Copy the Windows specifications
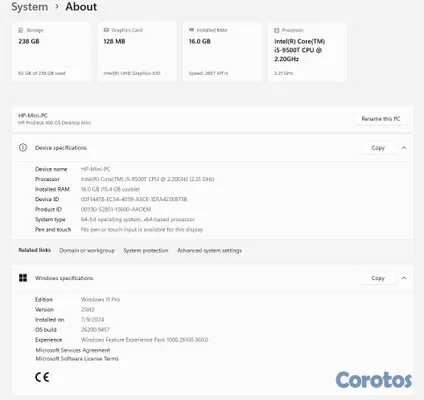 [x=378, y=278]
